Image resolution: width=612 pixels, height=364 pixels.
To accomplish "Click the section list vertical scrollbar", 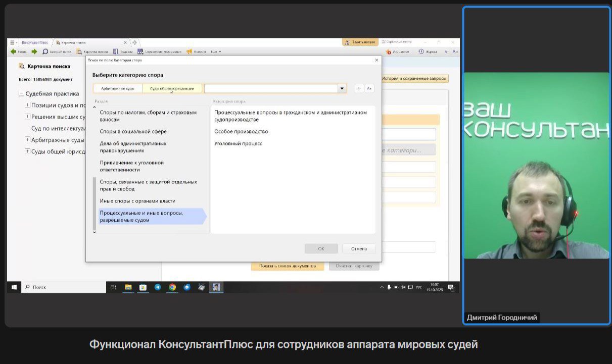I will (95, 203).
